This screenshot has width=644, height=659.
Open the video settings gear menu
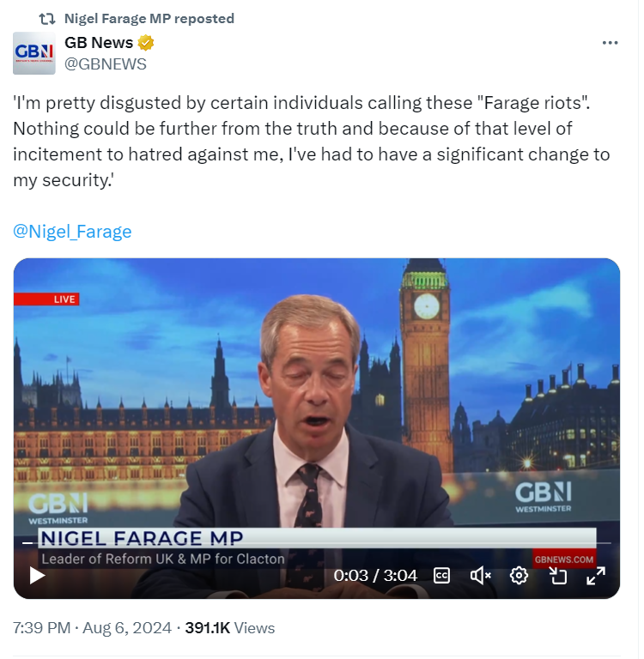click(x=519, y=575)
